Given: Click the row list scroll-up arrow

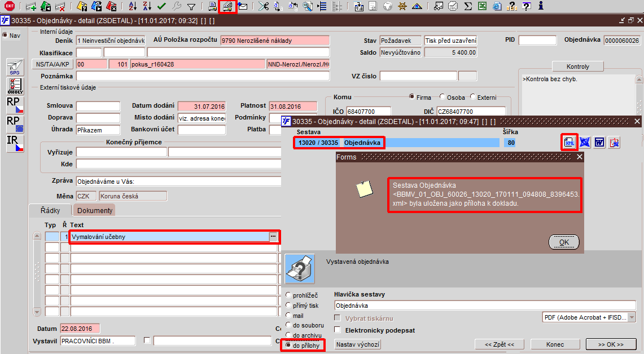Looking at the screenshot, I should click(37, 236).
